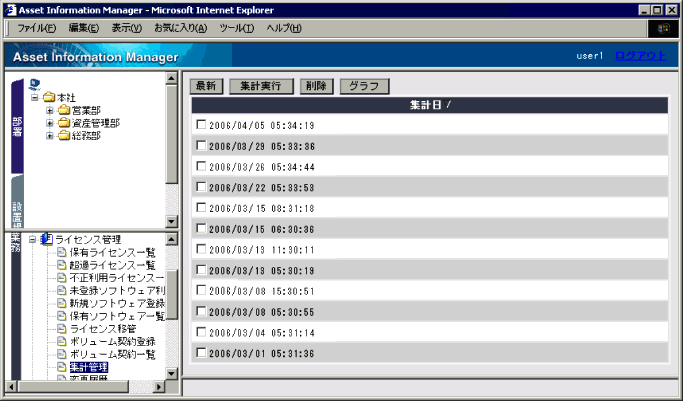
Task: Click the ボリューム契約登録 page icon
Action: pyautogui.click(x=62, y=341)
